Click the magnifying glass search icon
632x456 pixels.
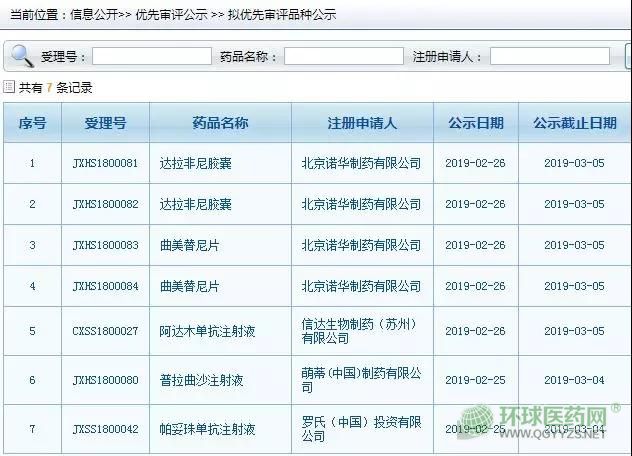[20, 56]
